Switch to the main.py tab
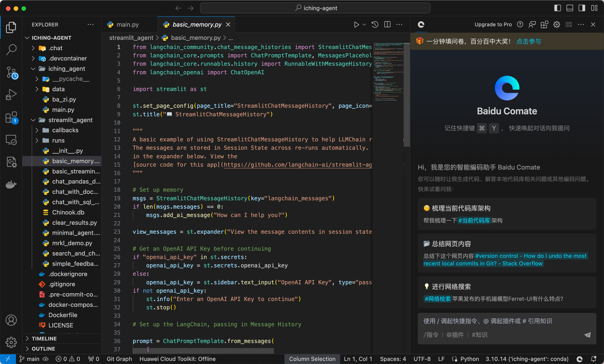This screenshot has height=364, width=604. 129,24
